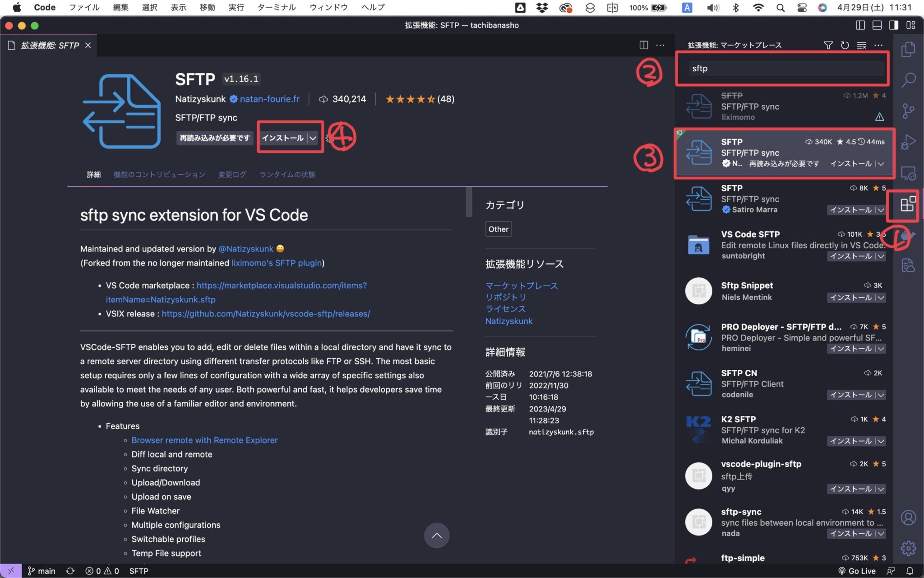Filter the extension search results
Screen dimensions: 924x578
coord(828,45)
